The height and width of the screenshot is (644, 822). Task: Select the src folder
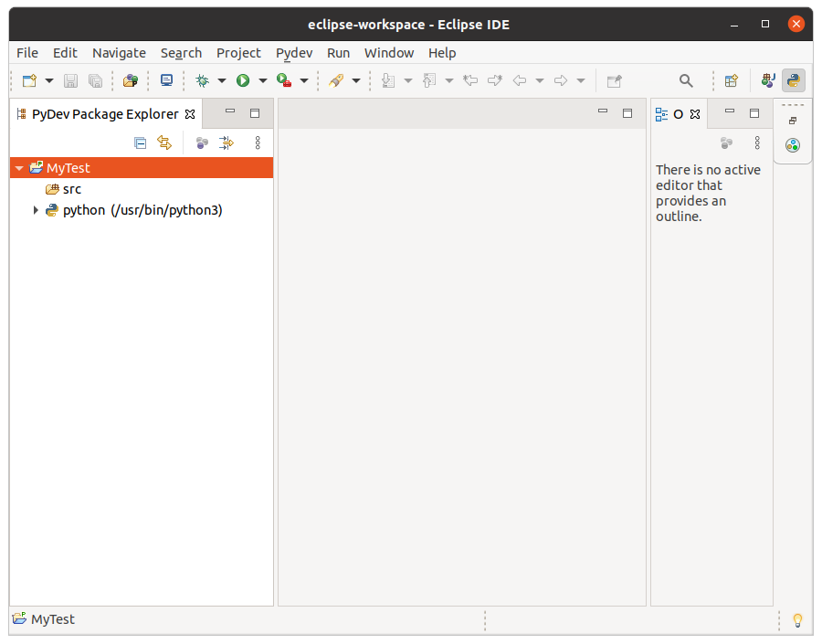click(x=71, y=189)
